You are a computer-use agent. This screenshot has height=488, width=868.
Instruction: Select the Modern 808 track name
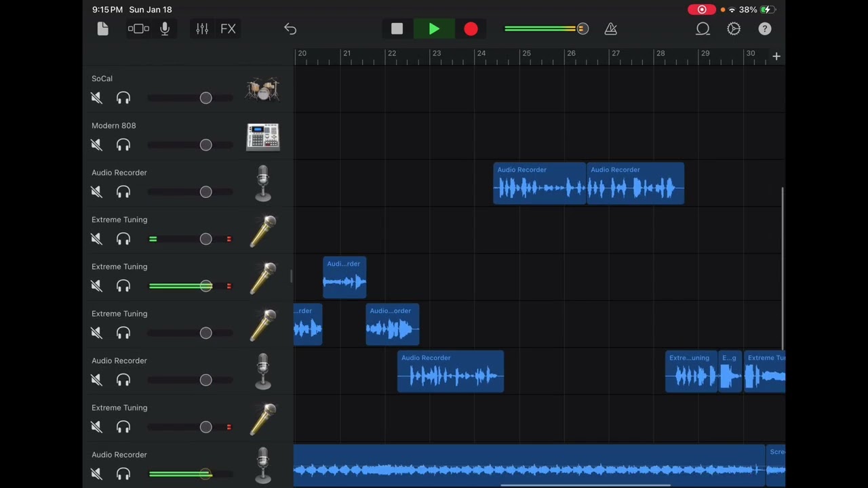tap(114, 125)
